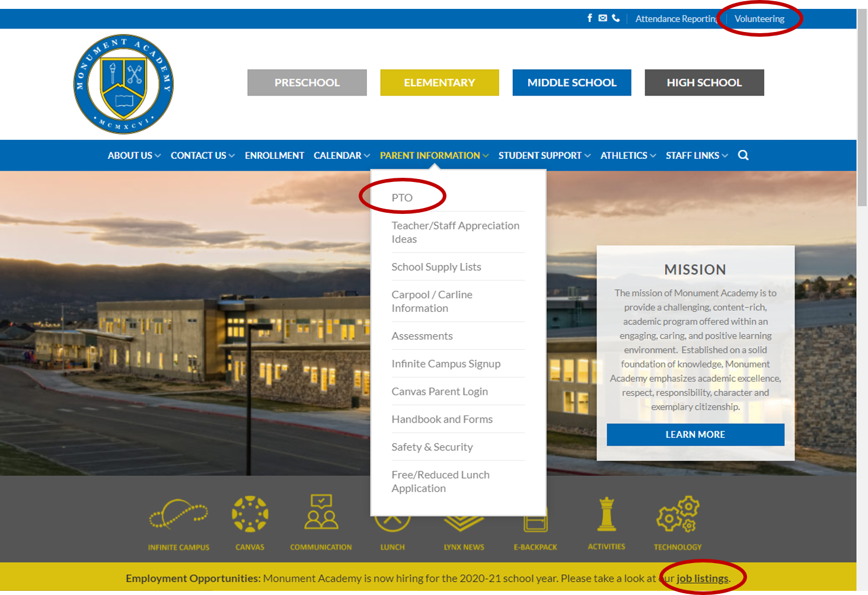Collapse the Parent Information dropdown

(x=434, y=155)
